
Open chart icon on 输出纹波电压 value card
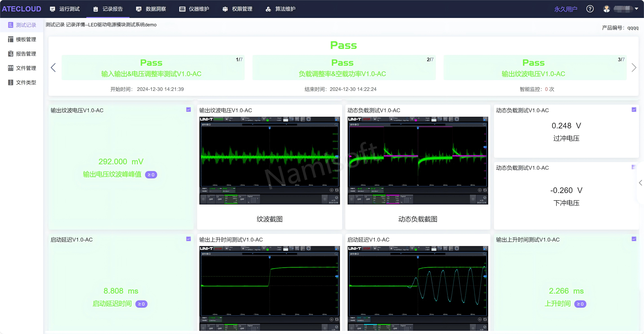click(188, 110)
